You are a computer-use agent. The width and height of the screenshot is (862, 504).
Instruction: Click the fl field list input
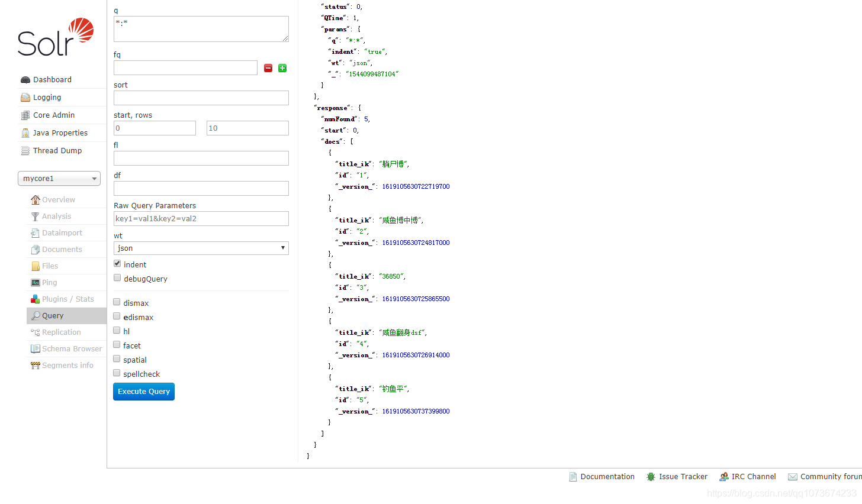point(201,158)
